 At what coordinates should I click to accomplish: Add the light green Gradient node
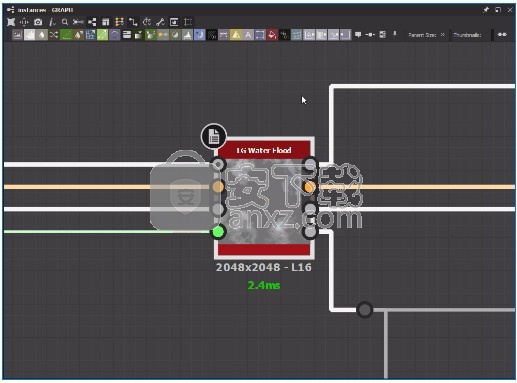click(x=102, y=35)
